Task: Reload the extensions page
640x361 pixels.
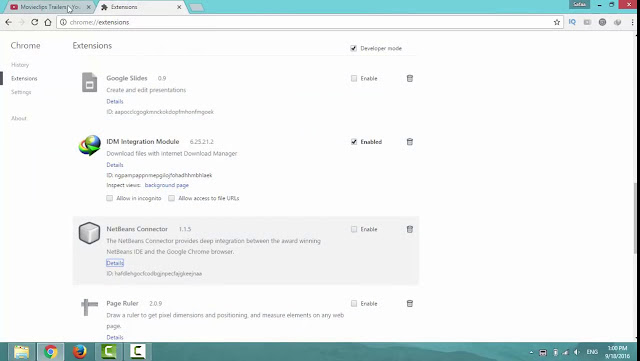Action: point(35,22)
